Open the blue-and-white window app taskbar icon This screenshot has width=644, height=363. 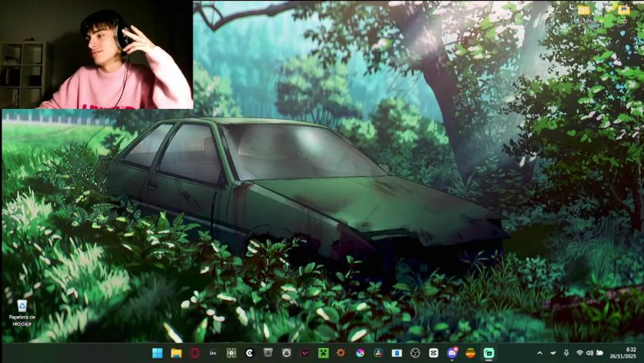click(x=397, y=353)
